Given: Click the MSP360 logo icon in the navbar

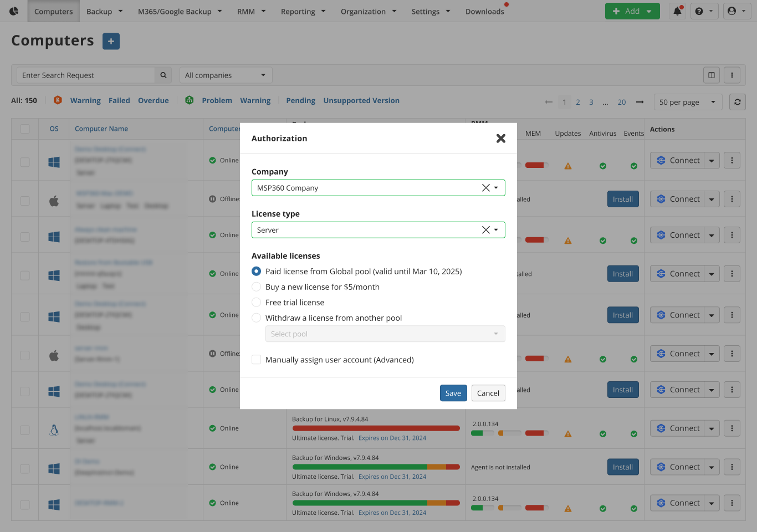Looking at the screenshot, I should 14,11.
